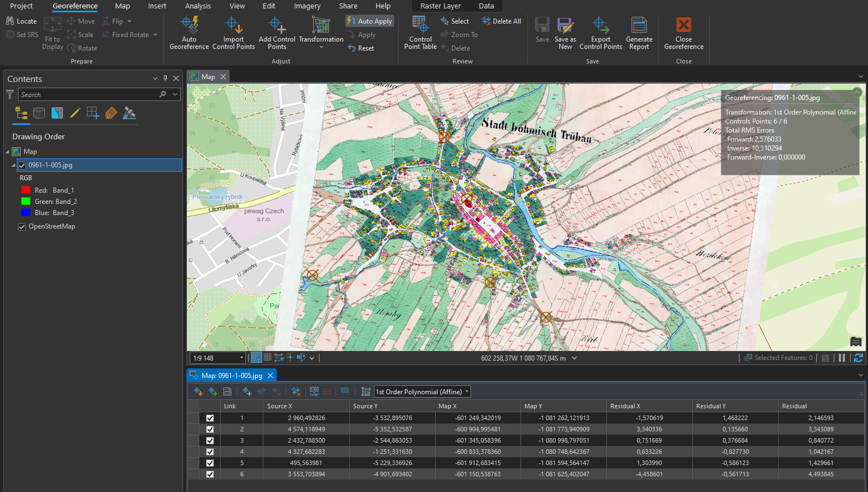
Task: Click Save as New icon
Action: point(565,26)
